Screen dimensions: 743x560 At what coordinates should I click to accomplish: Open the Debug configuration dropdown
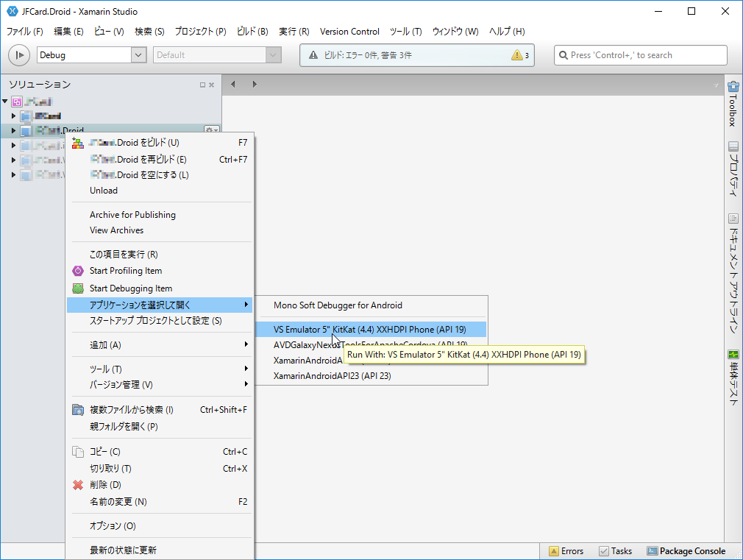coord(91,55)
